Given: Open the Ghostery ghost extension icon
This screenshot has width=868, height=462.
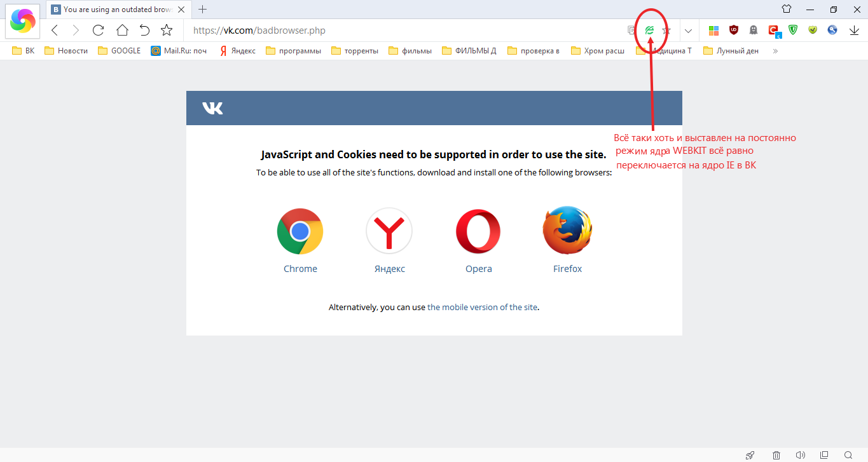Looking at the screenshot, I should tap(754, 30).
